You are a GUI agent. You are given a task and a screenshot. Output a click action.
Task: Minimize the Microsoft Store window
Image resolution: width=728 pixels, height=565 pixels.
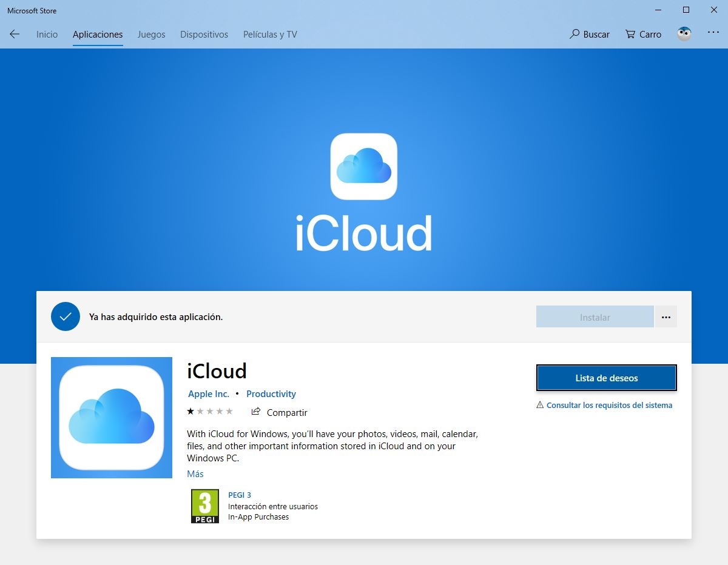[x=658, y=10]
